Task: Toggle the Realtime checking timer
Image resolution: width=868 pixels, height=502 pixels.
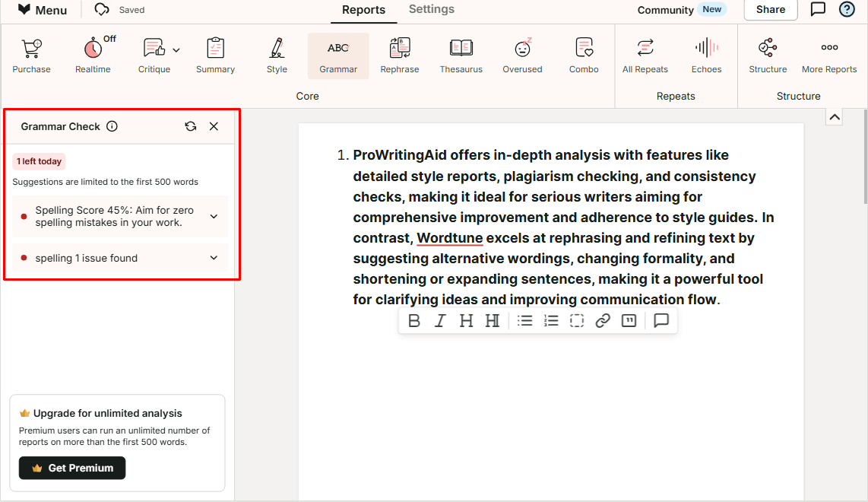Action: point(93,56)
